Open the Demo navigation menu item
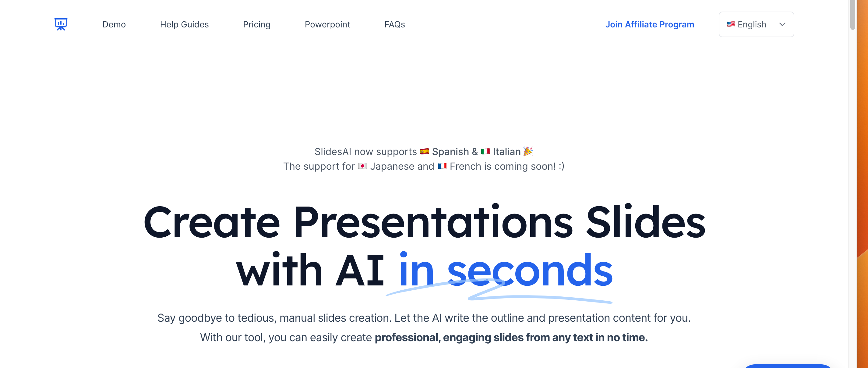868x368 pixels. [x=114, y=24]
